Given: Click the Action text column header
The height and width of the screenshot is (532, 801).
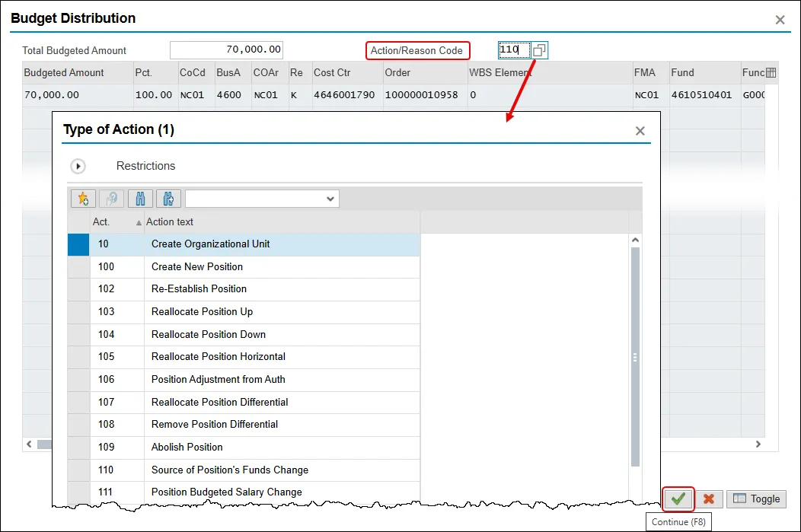Looking at the screenshot, I should coord(170,222).
